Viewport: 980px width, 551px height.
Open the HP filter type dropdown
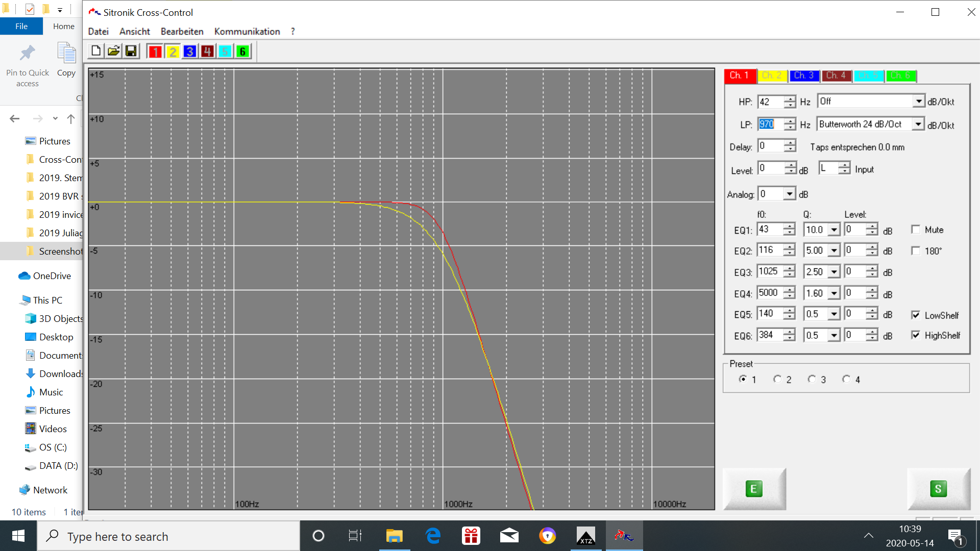point(919,101)
